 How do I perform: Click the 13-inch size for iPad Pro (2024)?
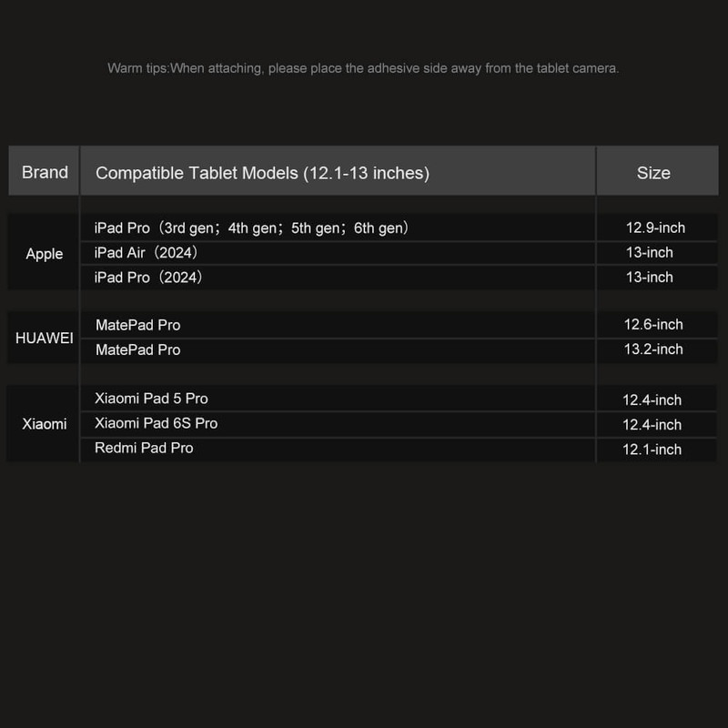650,277
